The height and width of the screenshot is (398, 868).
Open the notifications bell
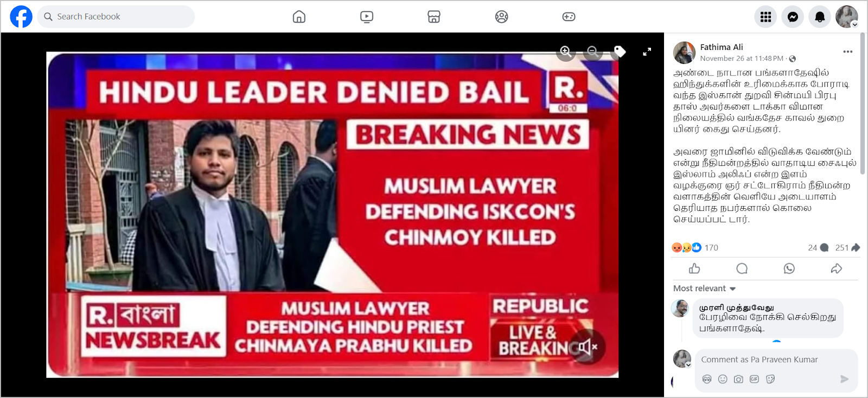pyautogui.click(x=820, y=17)
